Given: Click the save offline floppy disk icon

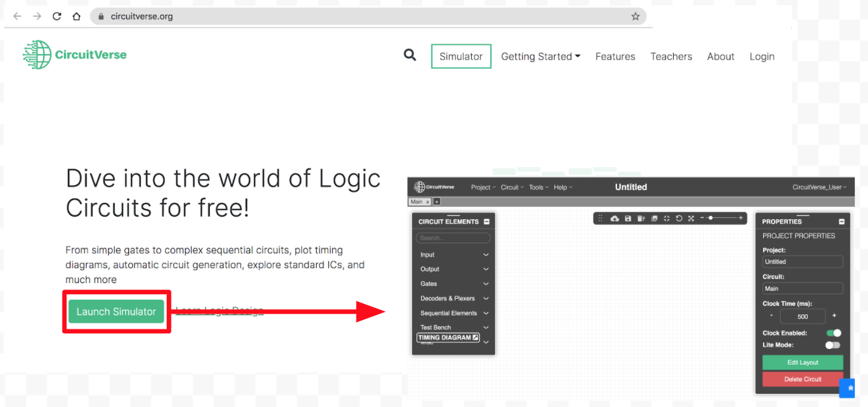Looking at the screenshot, I should [628, 219].
